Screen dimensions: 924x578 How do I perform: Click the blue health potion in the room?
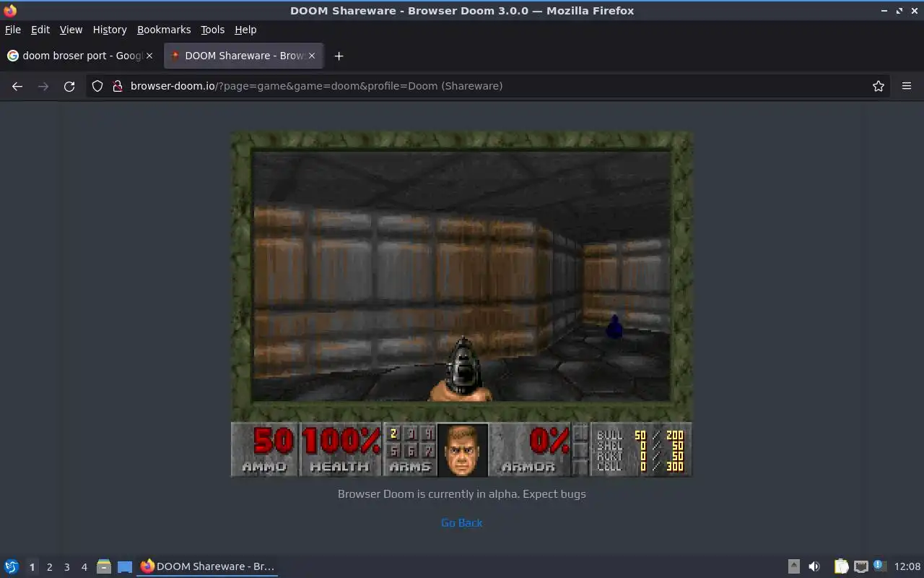(x=614, y=327)
